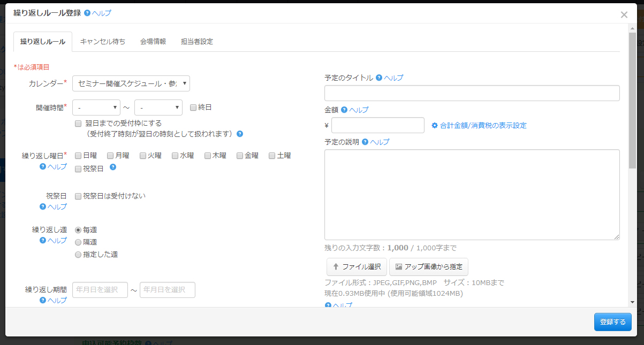
Task: Click the ファイル選択 button
Action: pos(357,266)
